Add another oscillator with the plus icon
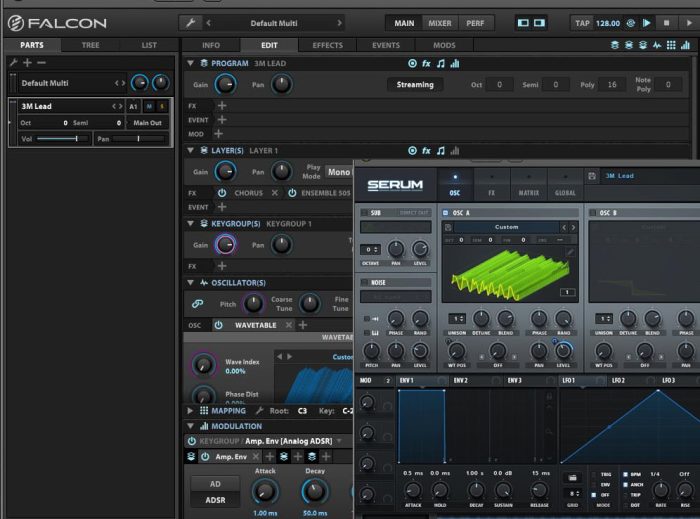This screenshot has height=519, width=700. coord(303,325)
